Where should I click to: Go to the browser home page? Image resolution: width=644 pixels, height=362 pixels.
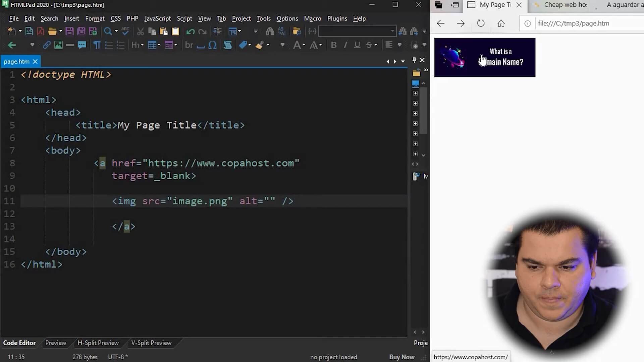point(501,23)
